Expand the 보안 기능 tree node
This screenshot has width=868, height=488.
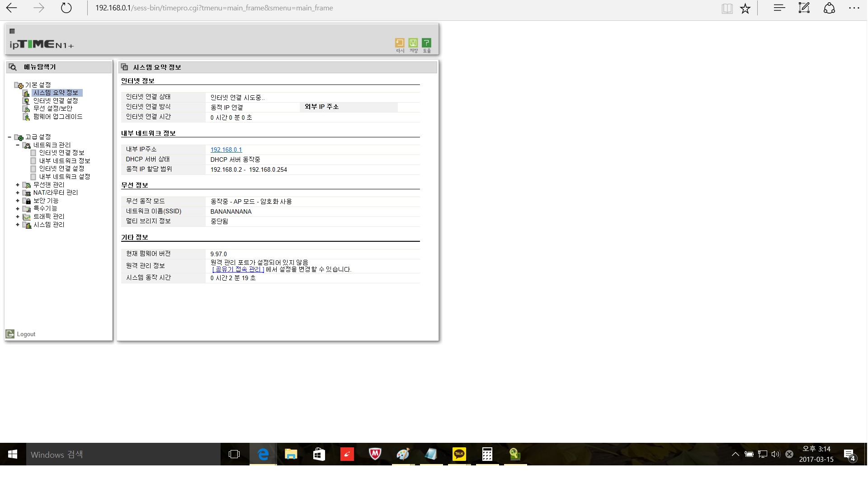point(18,201)
